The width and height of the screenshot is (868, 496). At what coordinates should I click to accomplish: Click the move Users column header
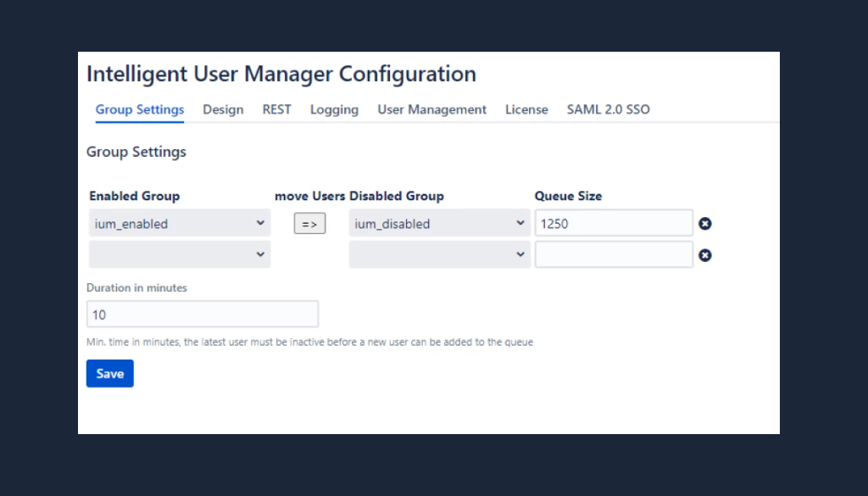click(310, 196)
